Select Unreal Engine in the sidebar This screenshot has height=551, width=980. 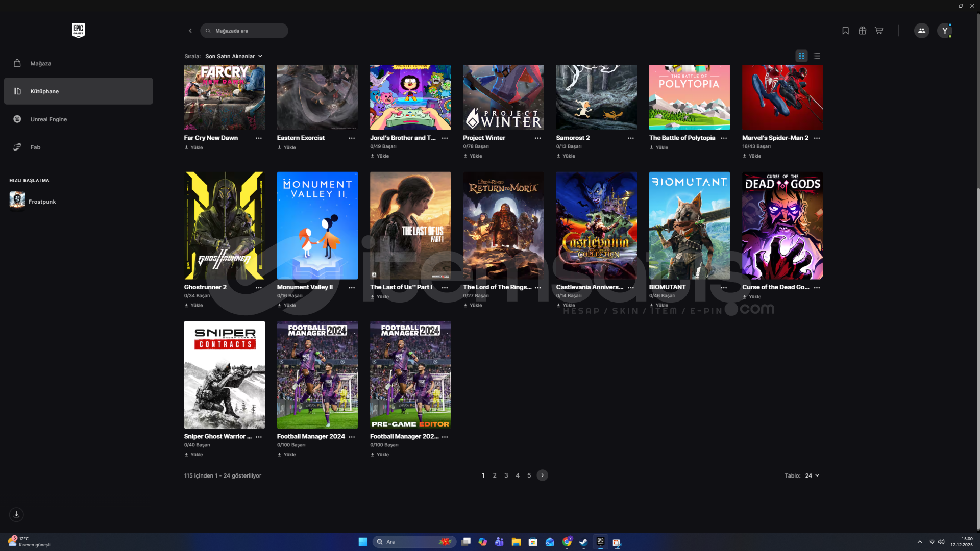pos(48,119)
